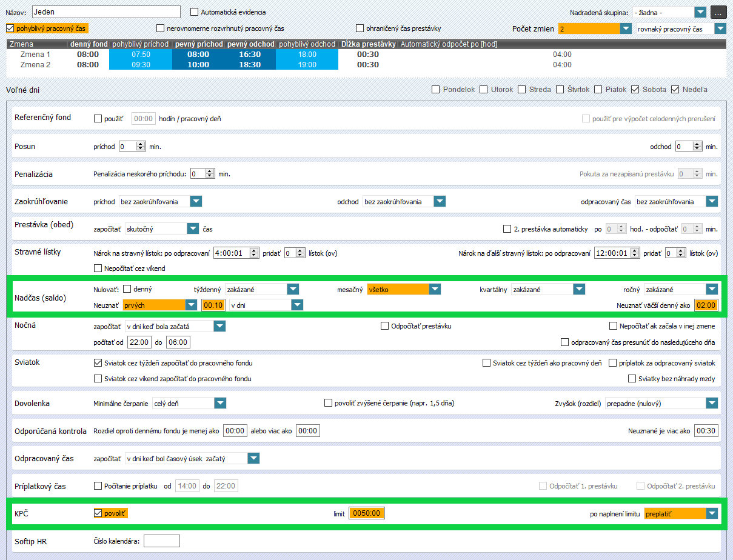The height and width of the screenshot is (560, 733).
Task: Select Zmena 2 row in shifts table
Action: click(x=35, y=65)
